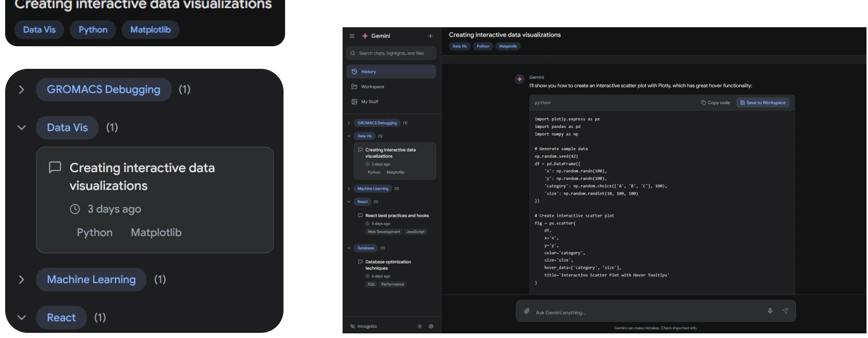Expand Machine Learning chevron in the enlarged sidebar crop
Image resolution: width=868 pixels, height=338 pixels.
pyautogui.click(x=21, y=279)
